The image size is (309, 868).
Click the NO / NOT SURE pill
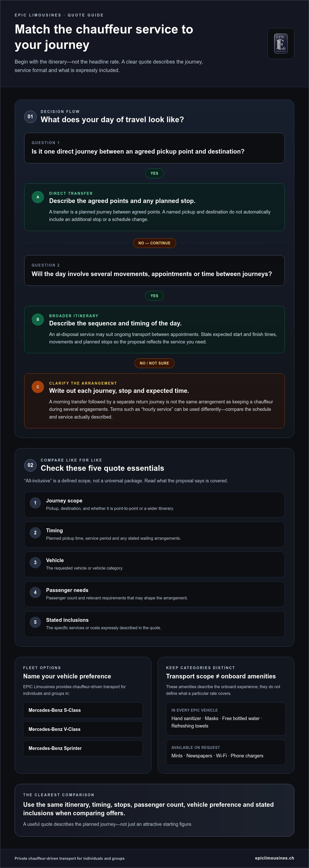154,363
